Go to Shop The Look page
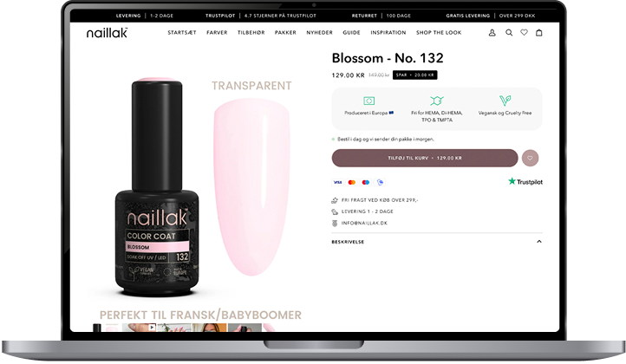626x364 pixels. 439,33
